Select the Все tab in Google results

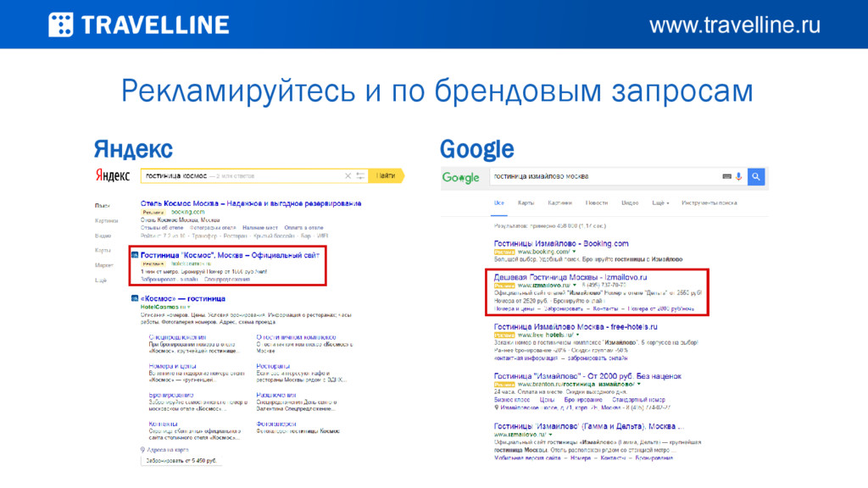(498, 203)
